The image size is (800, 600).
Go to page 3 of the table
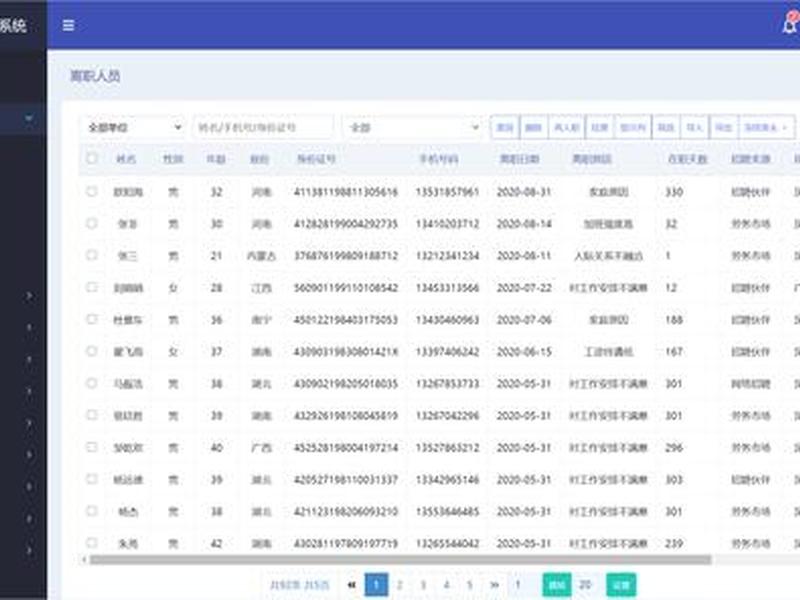click(x=423, y=585)
